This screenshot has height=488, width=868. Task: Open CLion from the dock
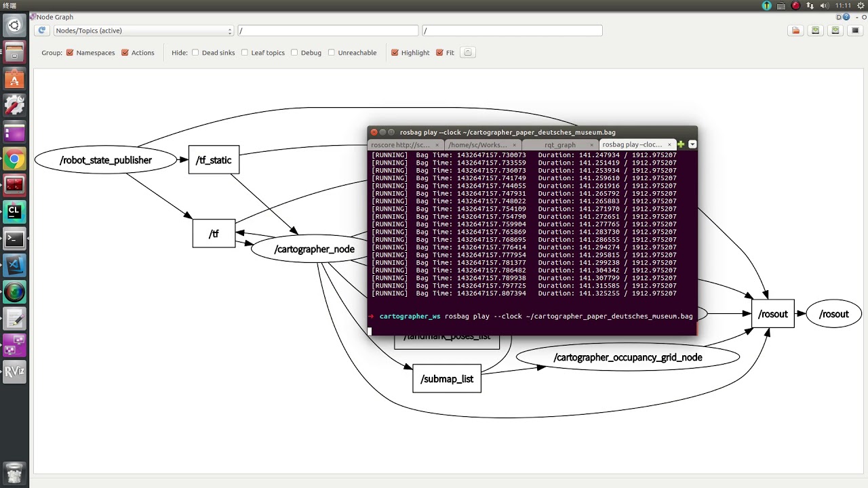pos(14,212)
